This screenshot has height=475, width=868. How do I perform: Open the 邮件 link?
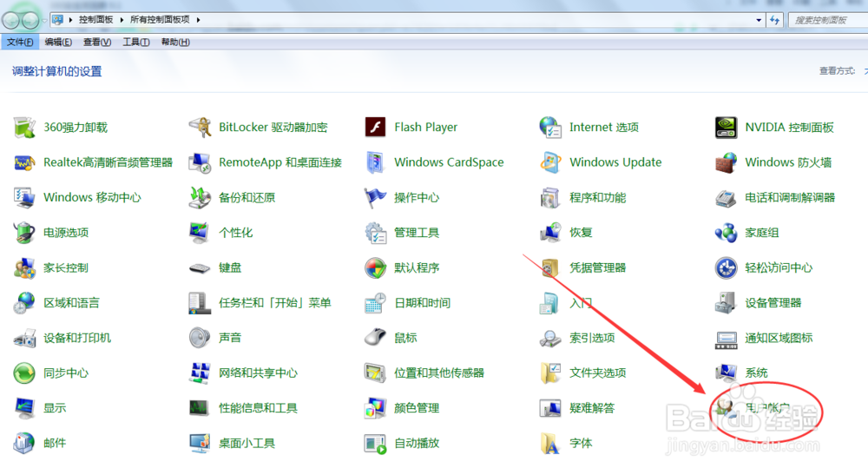[55, 443]
